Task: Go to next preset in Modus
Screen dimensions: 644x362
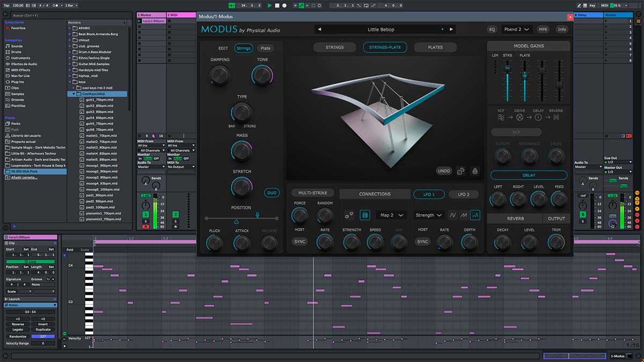Action: click(x=451, y=29)
